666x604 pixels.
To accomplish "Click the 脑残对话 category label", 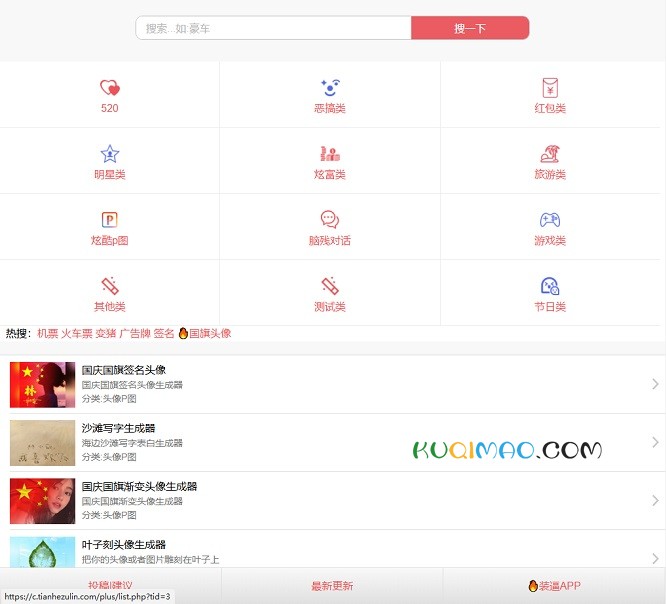I will pos(330,241).
